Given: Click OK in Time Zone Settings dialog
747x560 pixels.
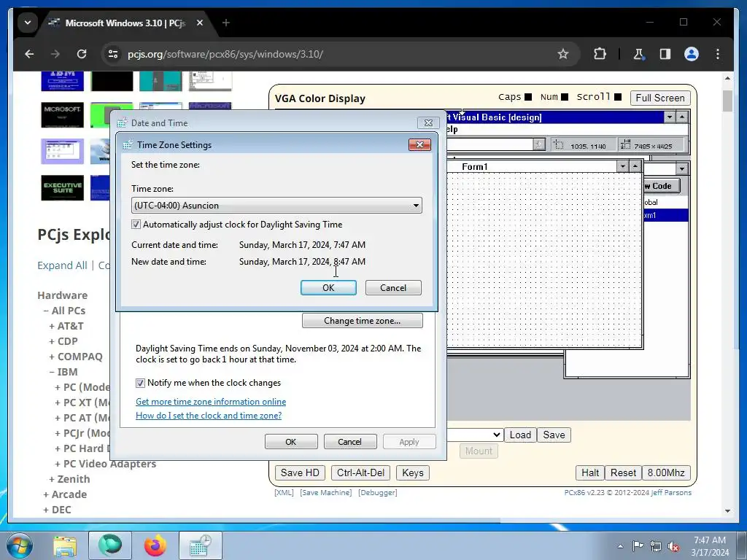Looking at the screenshot, I should coord(328,287).
